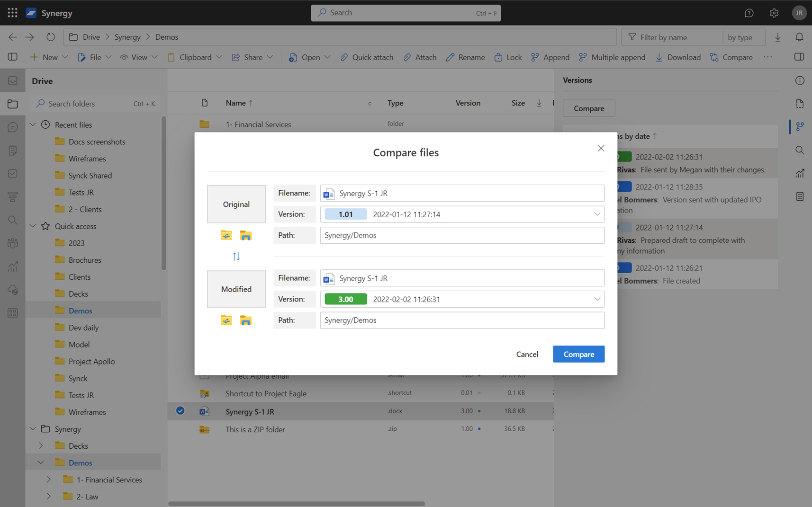Click the Original Filename field
This screenshot has height=507, width=812.
[462, 193]
